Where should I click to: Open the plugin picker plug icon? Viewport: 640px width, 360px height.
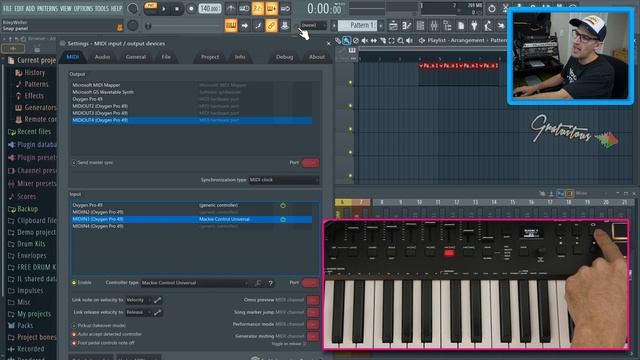click(x=474, y=25)
